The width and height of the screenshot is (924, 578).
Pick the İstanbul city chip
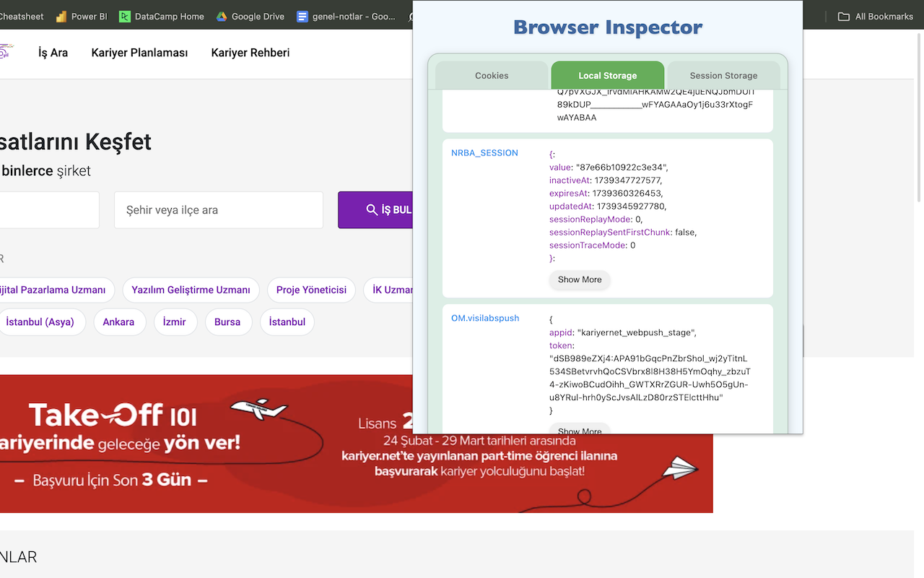pyautogui.click(x=287, y=322)
